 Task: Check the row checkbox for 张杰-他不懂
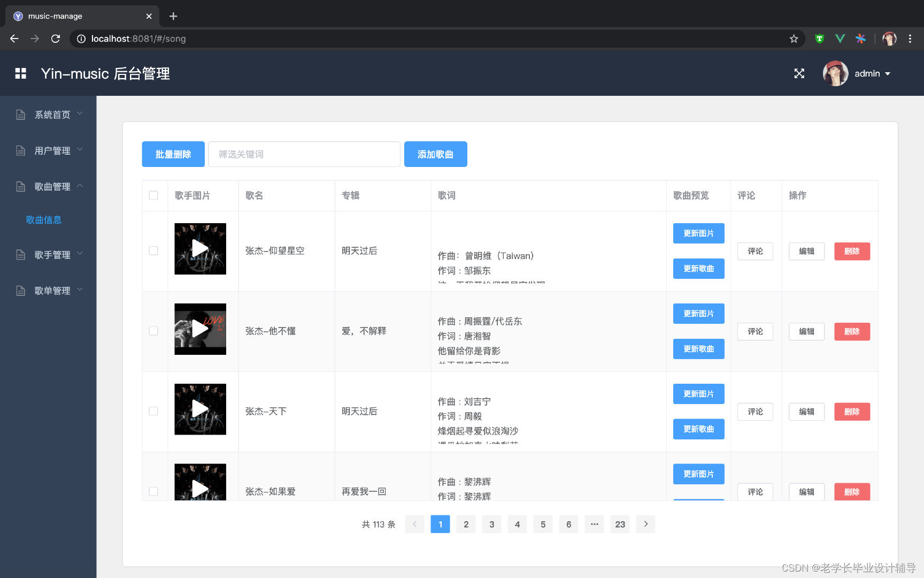tap(154, 332)
